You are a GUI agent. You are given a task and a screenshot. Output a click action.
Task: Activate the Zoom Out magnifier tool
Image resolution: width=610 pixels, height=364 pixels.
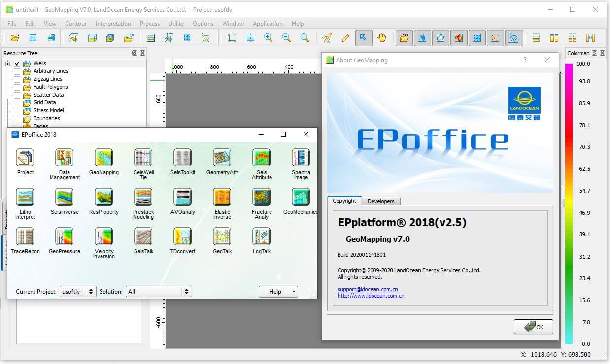tap(287, 38)
